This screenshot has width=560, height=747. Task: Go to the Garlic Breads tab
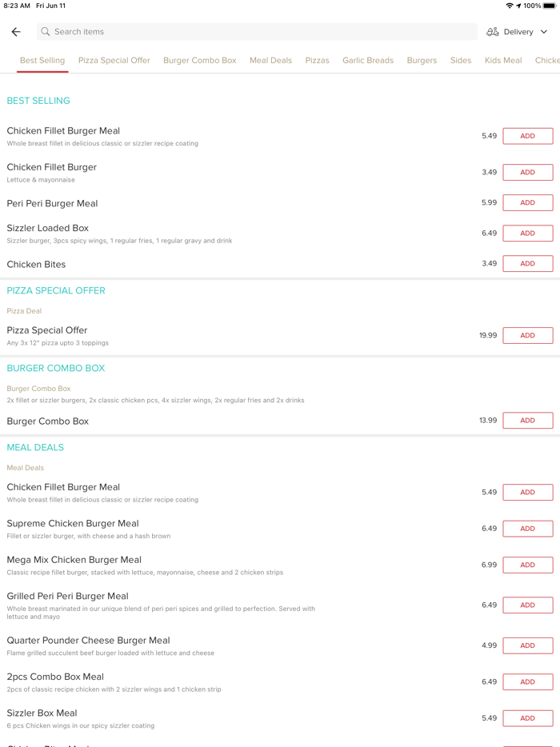pos(368,61)
